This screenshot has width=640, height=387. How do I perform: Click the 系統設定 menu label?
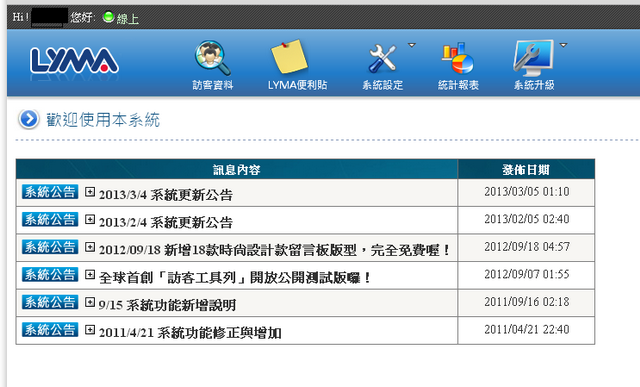pos(382,85)
